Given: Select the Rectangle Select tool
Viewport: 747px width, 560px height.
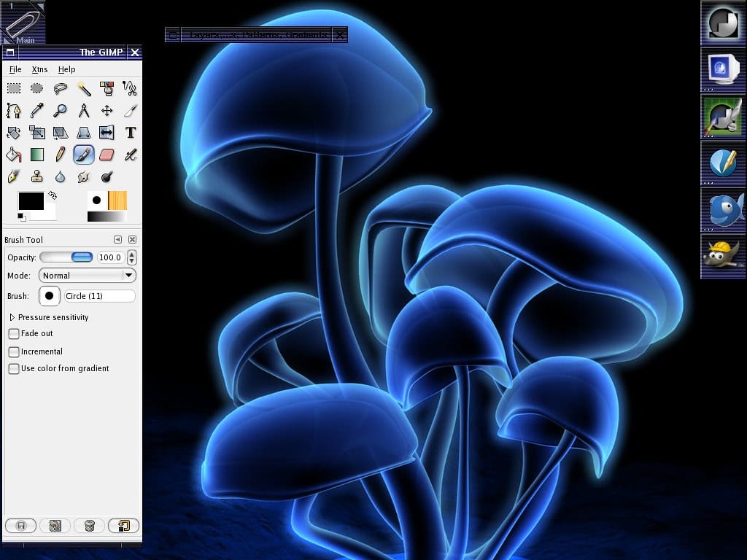Looking at the screenshot, I should 14,88.
